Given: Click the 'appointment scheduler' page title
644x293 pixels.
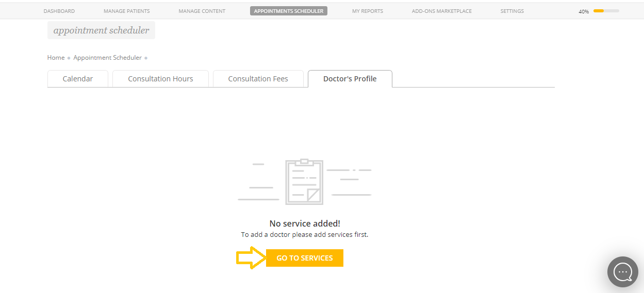Looking at the screenshot, I should [x=102, y=30].
